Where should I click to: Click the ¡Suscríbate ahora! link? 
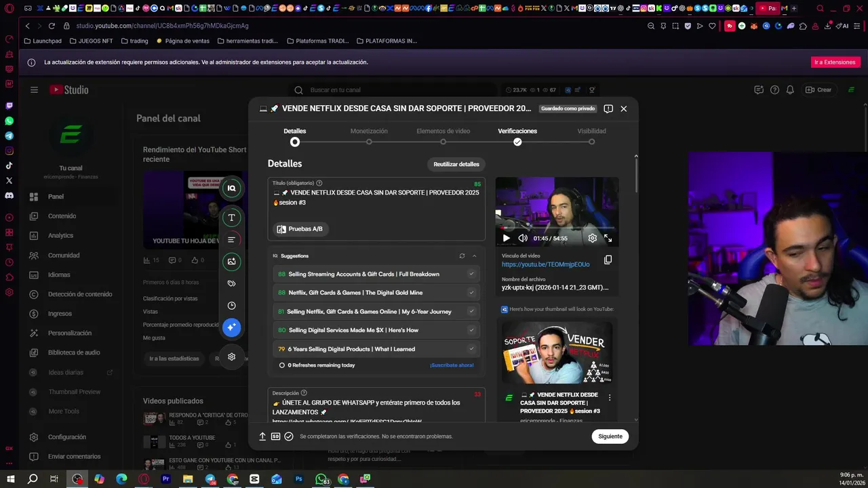(452, 365)
